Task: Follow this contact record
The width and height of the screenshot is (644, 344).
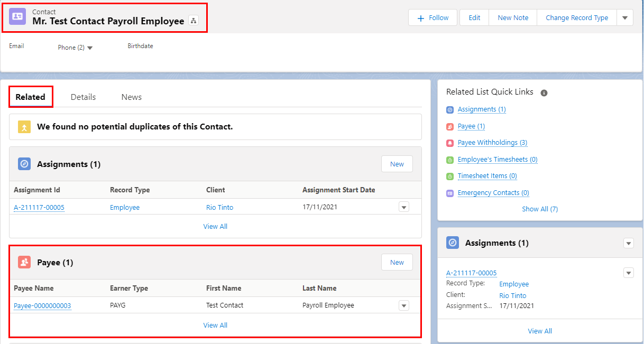Action: click(433, 17)
